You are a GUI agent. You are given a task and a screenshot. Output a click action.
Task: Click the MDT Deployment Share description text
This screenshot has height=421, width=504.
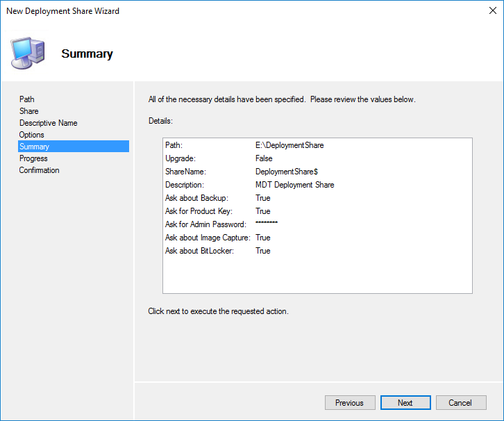(x=294, y=185)
